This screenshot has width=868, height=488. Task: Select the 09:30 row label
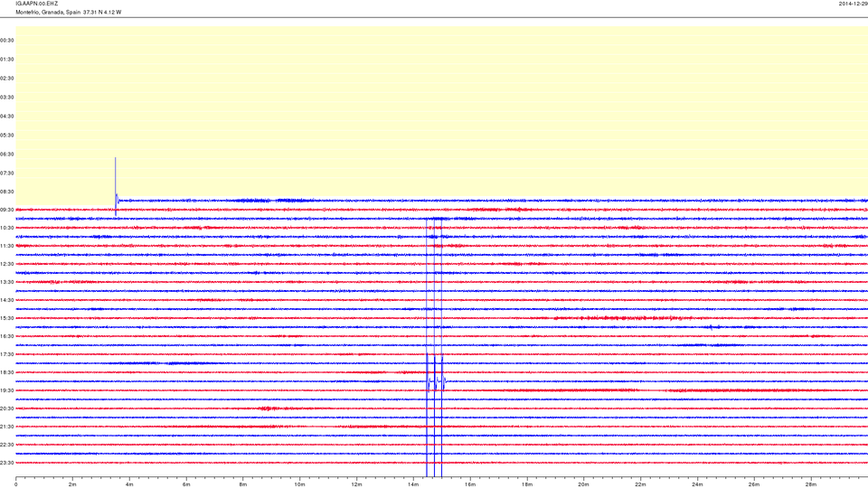pos(7,210)
